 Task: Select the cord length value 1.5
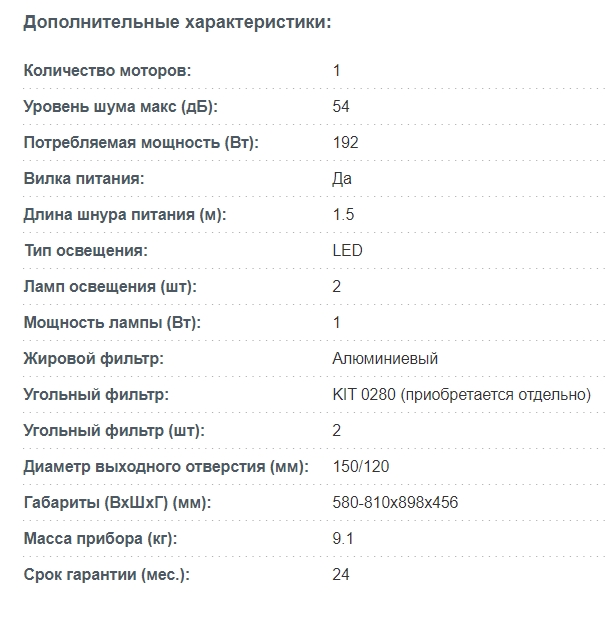tap(343, 215)
